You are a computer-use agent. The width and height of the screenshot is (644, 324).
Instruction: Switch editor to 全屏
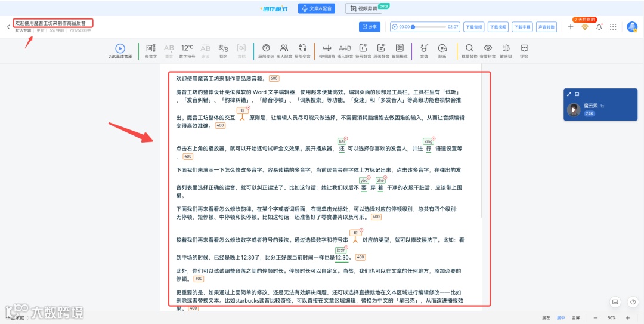click(x=575, y=318)
